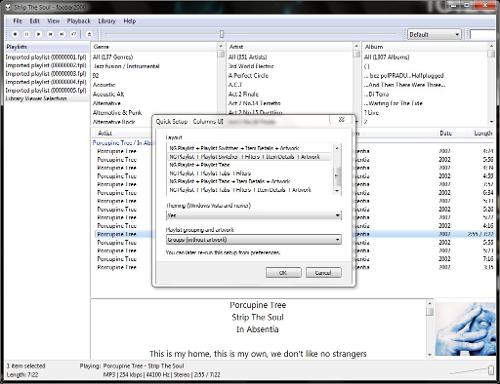Click Album filter scroll down arrow
The height and width of the screenshot is (384, 500).
pos(491,121)
